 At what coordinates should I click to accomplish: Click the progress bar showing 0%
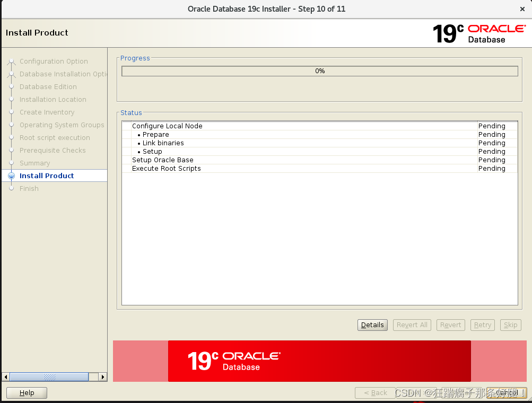pos(319,71)
